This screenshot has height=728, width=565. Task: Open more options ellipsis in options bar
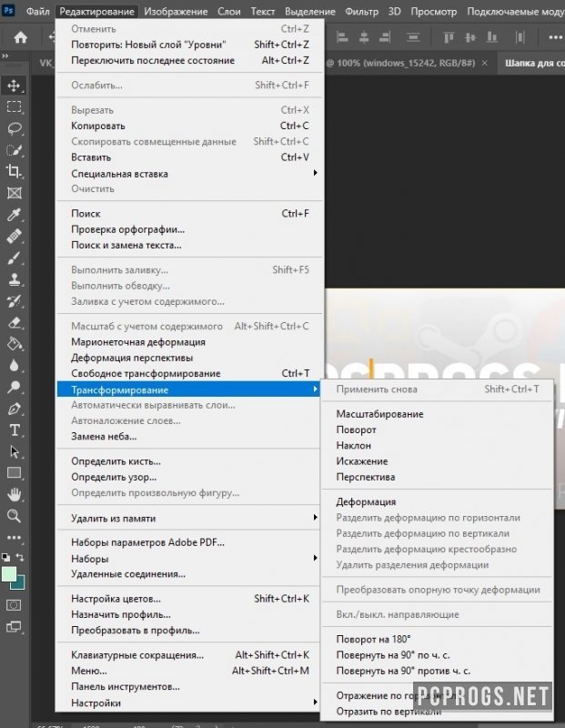coord(555,37)
